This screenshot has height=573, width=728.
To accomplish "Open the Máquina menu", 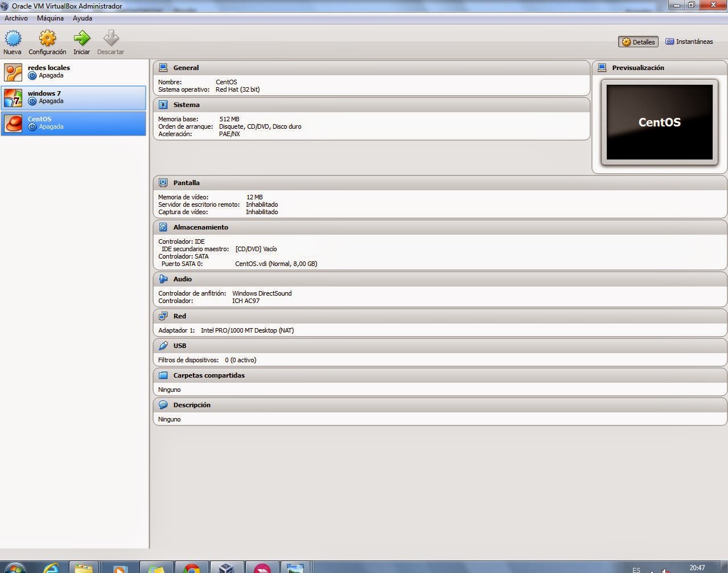I will coord(50,18).
